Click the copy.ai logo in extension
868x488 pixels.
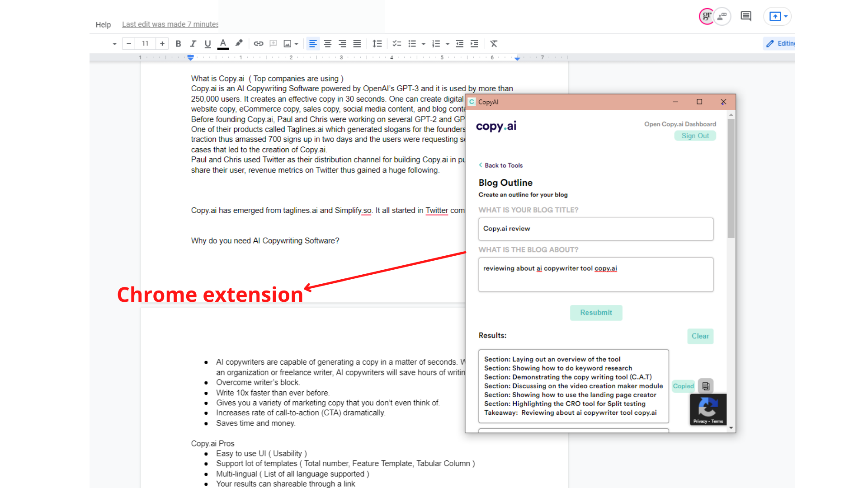click(496, 126)
